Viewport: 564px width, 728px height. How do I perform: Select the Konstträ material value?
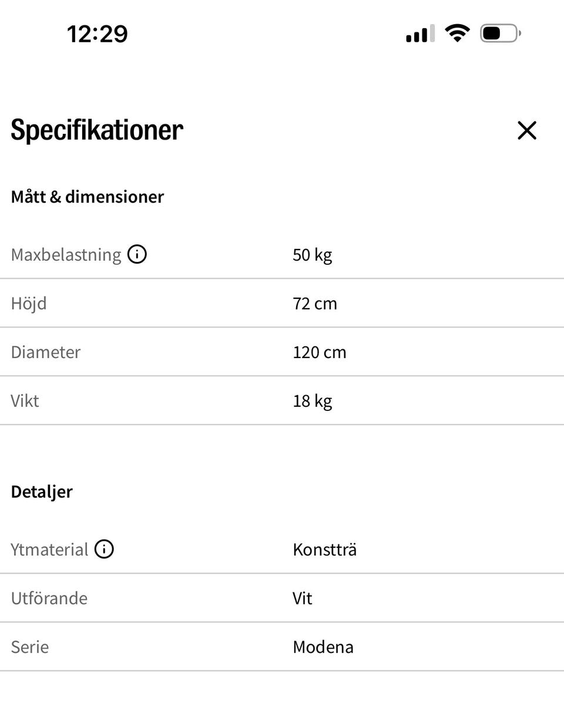(324, 550)
